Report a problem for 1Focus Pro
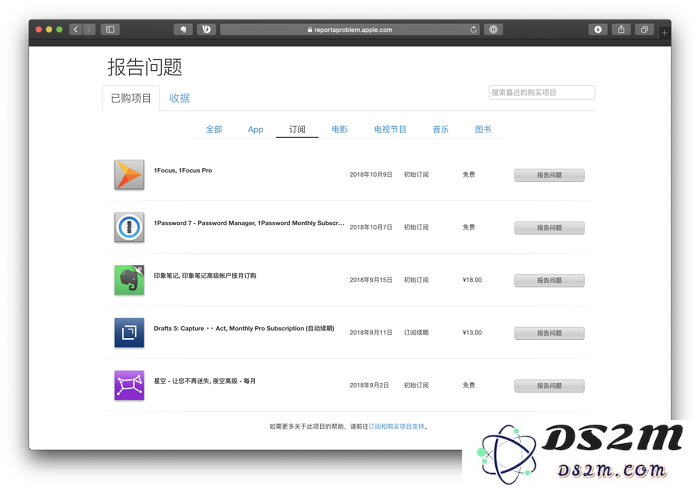 (x=549, y=175)
